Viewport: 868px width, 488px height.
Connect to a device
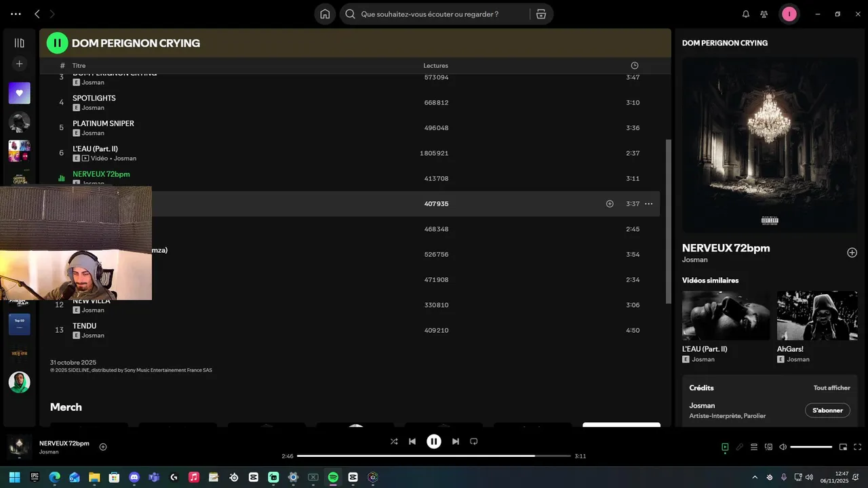coord(768,447)
